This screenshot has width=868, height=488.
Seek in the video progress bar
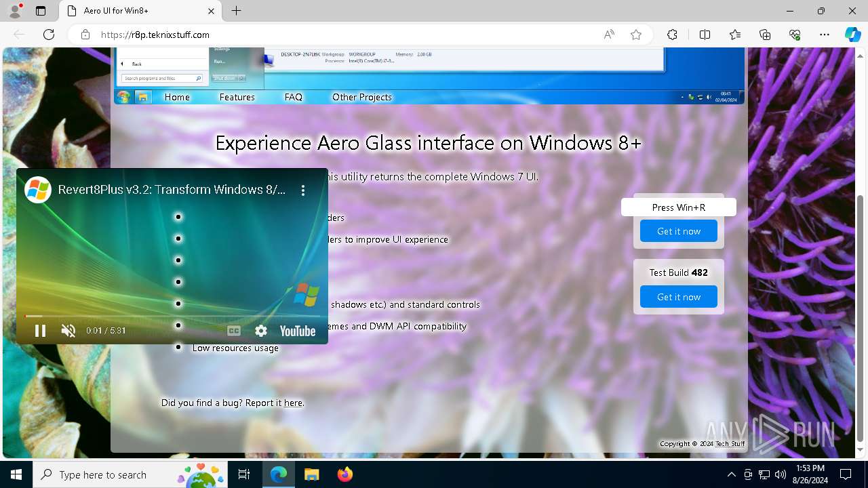[x=172, y=316]
